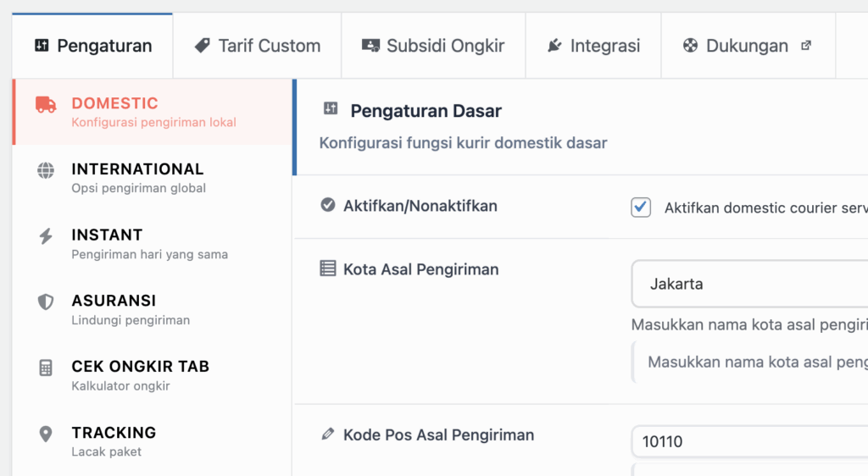The image size is (868, 476).
Task: Click the DOMESTIC truck icon
Action: [x=46, y=105]
